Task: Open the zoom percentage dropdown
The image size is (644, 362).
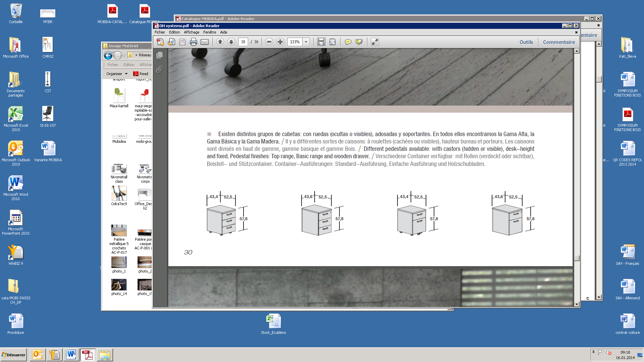Action: tap(306, 42)
